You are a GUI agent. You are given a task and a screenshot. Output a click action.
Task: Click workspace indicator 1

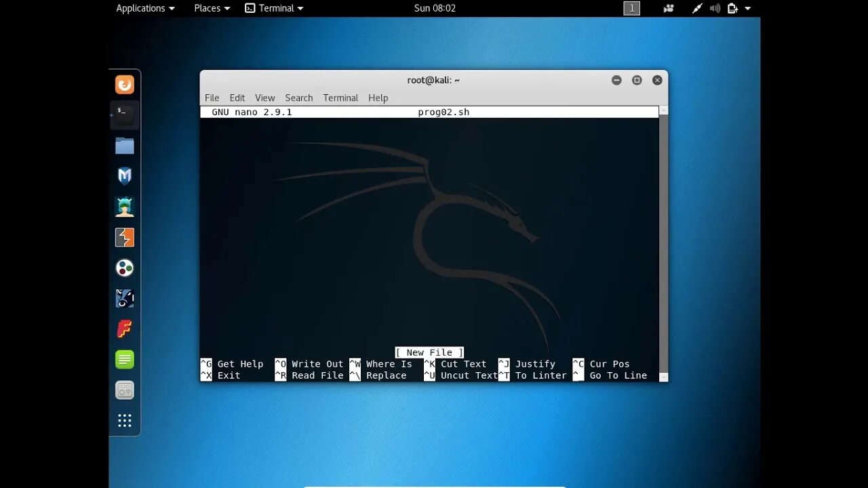632,8
